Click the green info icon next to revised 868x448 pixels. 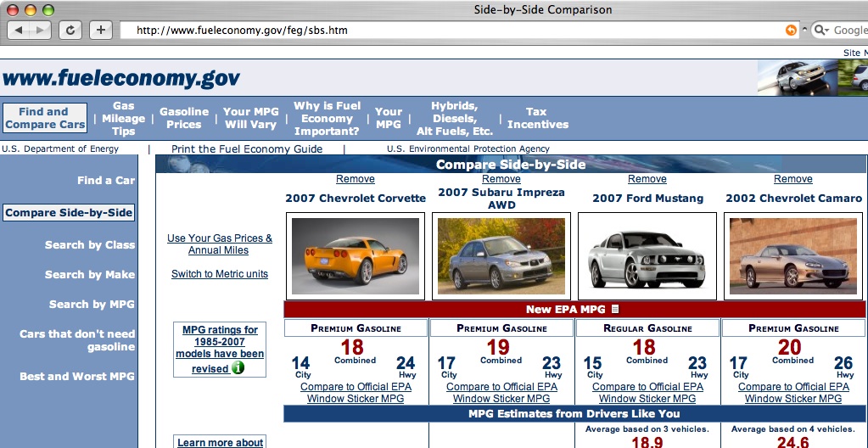tap(238, 367)
